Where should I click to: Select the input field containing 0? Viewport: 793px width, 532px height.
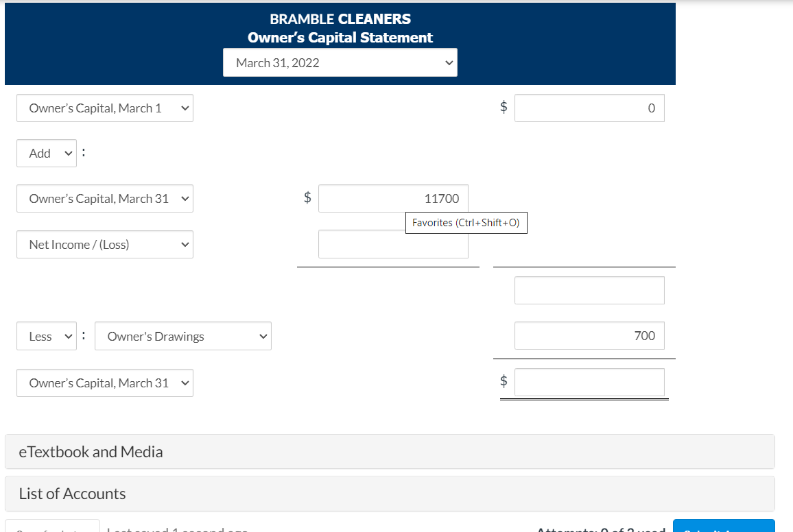pos(589,108)
